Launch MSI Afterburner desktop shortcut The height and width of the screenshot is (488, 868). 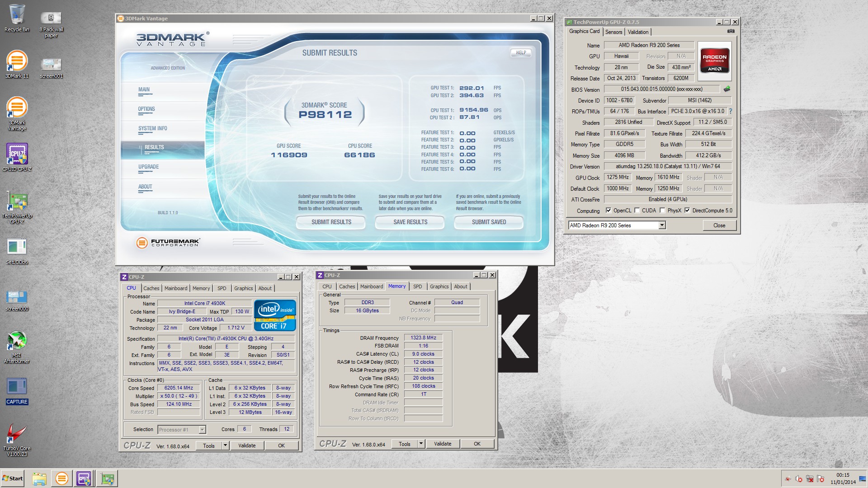point(17,347)
